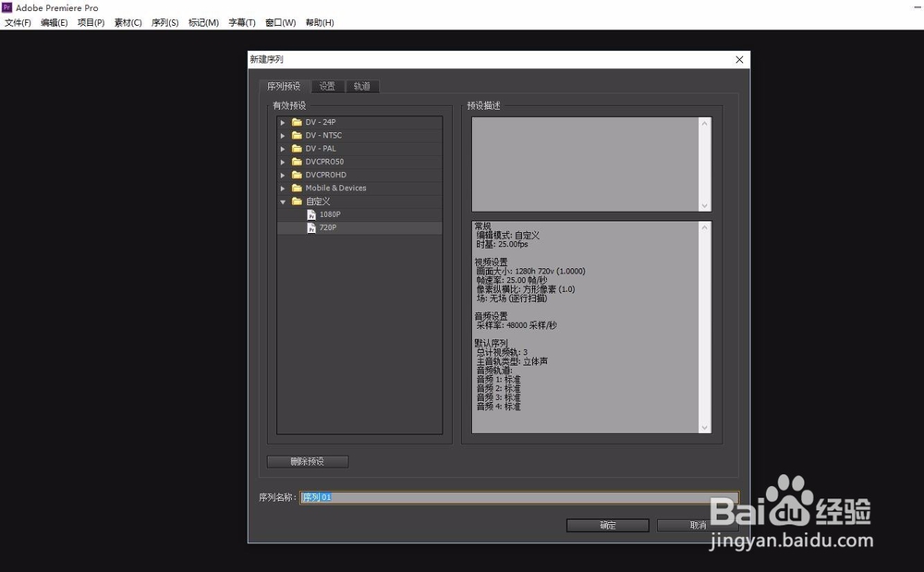The width and height of the screenshot is (924, 572).
Task: Open the 字幕(T) menu
Action: tap(241, 22)
